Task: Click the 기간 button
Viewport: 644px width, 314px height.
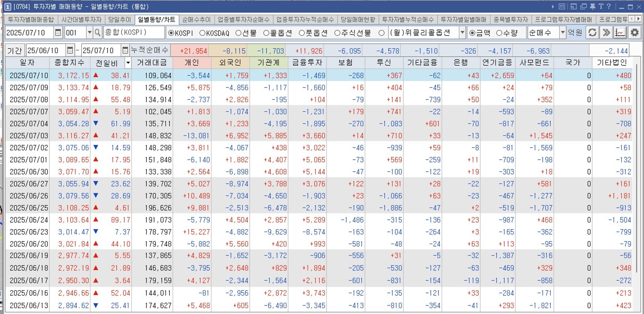Action: click(x=15, y=50)
